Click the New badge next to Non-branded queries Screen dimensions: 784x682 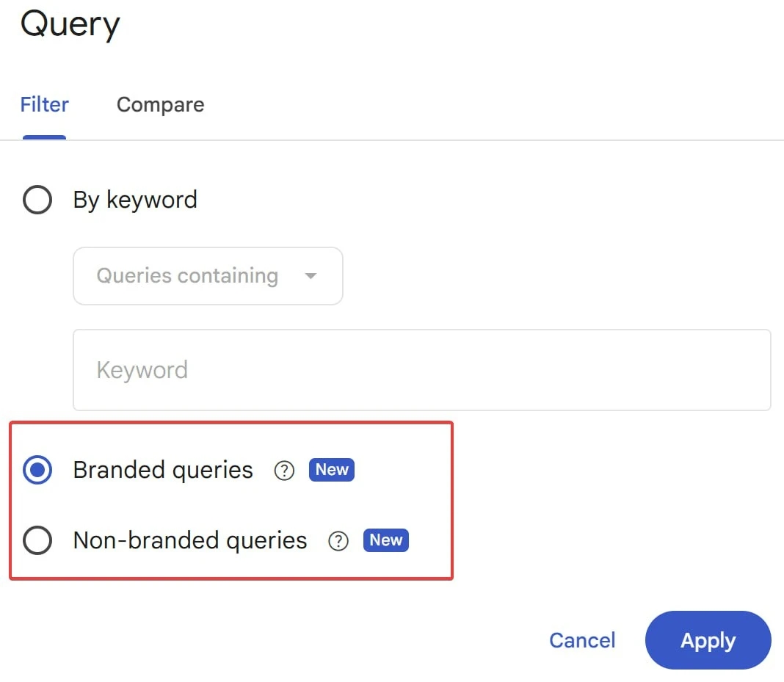point(386,540)
